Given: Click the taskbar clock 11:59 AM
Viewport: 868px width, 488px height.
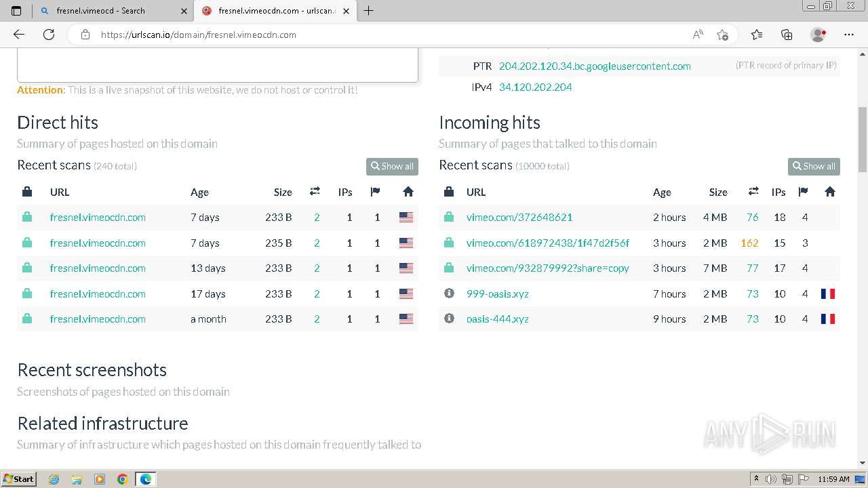Looking at the screenshot, I should (833, 479).
